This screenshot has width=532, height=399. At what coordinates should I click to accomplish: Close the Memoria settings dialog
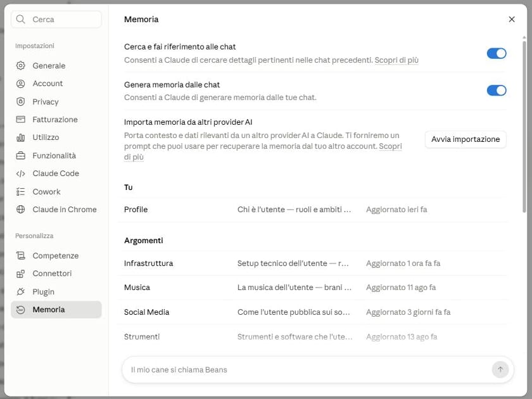pos(512,20)
